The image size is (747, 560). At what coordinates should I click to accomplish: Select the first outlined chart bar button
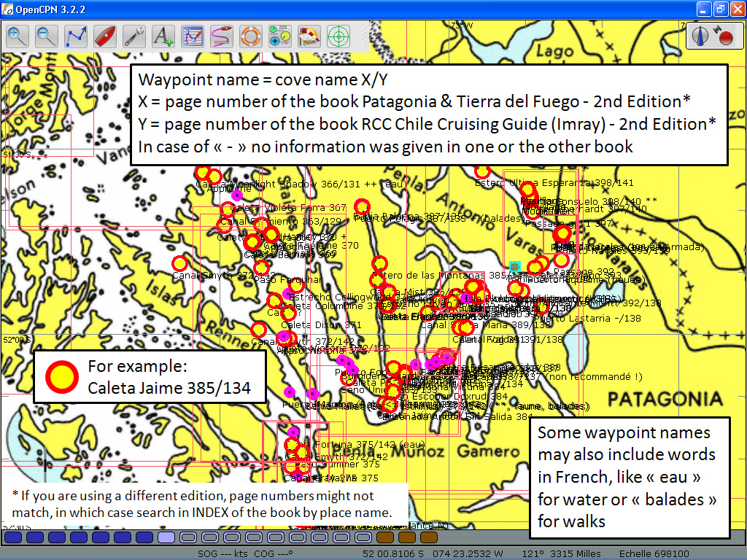(188, 537)
